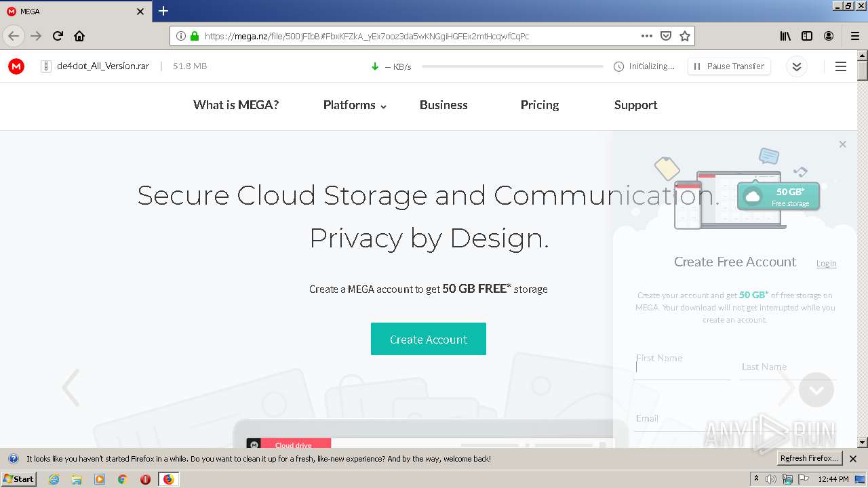Click the Login link
This screenshot has width=868, height=488.
click(x=826, y=264)
